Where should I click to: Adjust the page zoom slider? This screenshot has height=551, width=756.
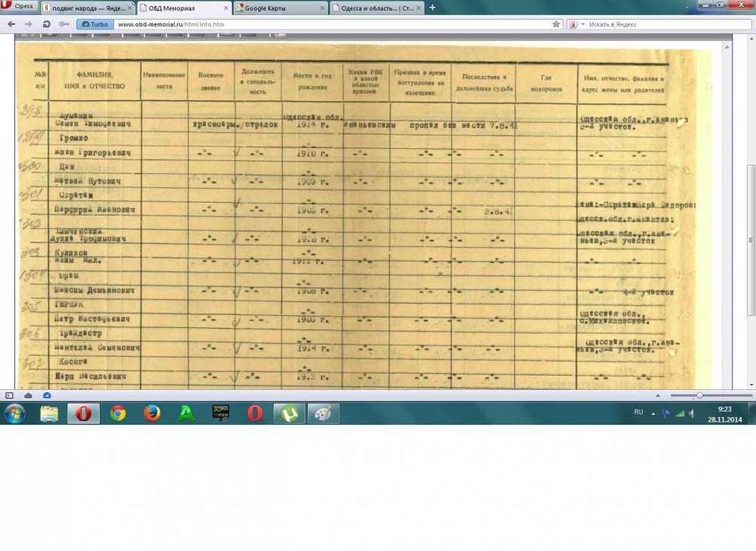pos(711,395)
